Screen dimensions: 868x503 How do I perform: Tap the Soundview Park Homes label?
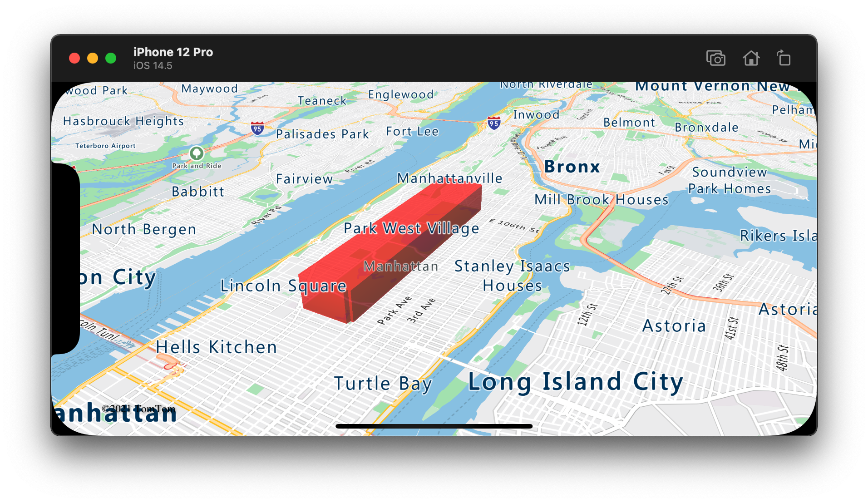[730, 181]
